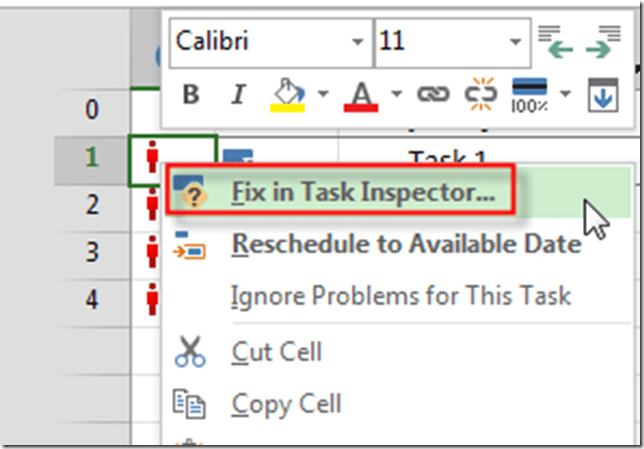Click the Link Tasks chain icon
The width and height of the screenshot is (644, 449).
(432, 94)
